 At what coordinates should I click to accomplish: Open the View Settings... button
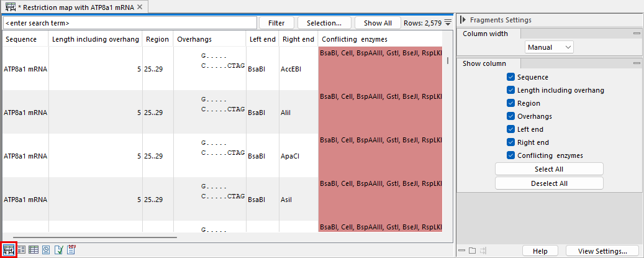pyautogui.click(x=602, y=251)
